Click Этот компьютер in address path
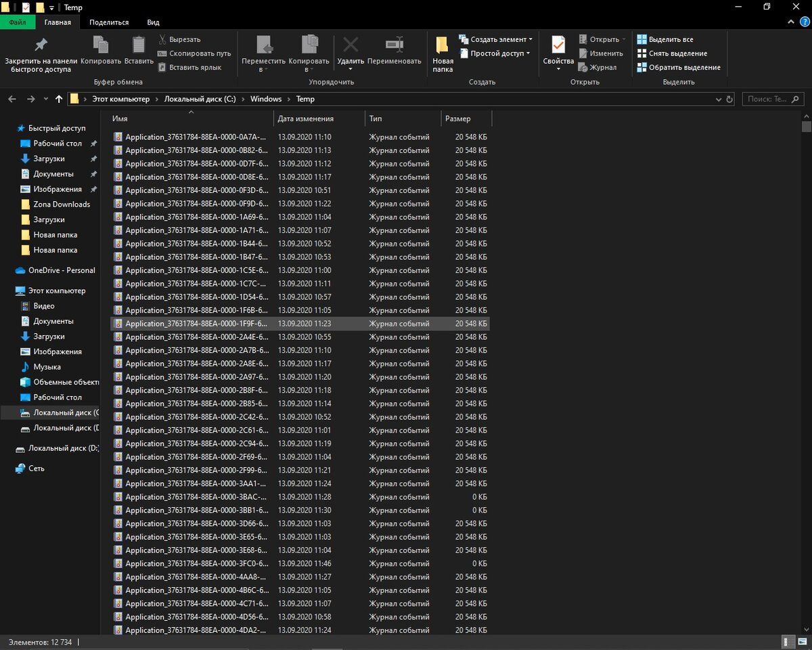 [120, 99]
